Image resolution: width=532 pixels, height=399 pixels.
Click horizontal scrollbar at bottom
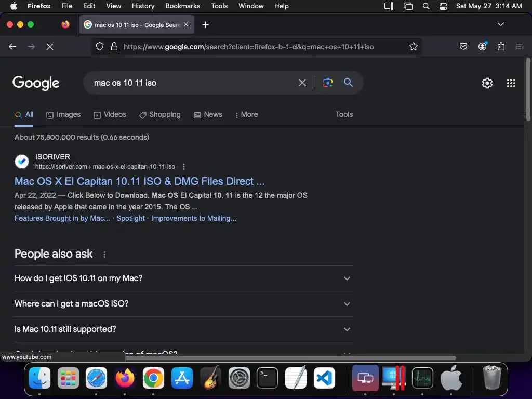(290, 358)
